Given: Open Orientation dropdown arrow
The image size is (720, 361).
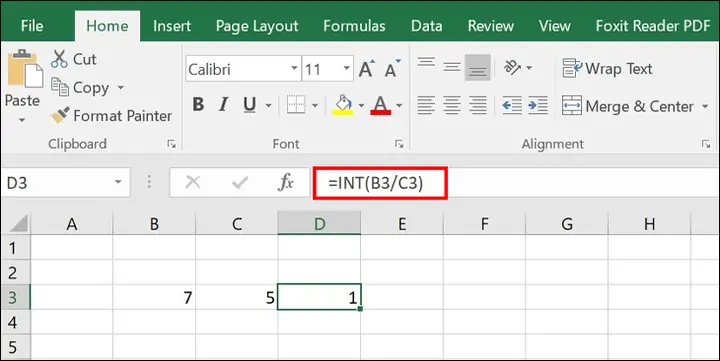Looking at the screenshot, I should (529, 68).
